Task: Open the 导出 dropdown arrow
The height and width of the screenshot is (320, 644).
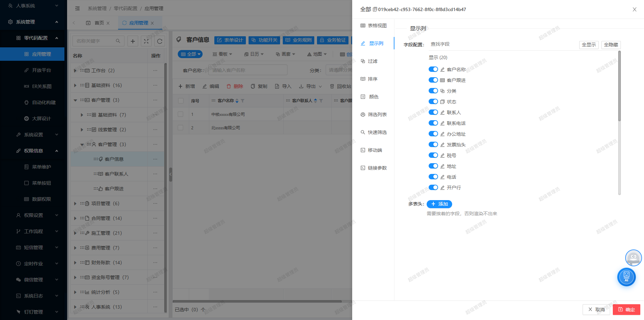Action: (x=320, y=86)
